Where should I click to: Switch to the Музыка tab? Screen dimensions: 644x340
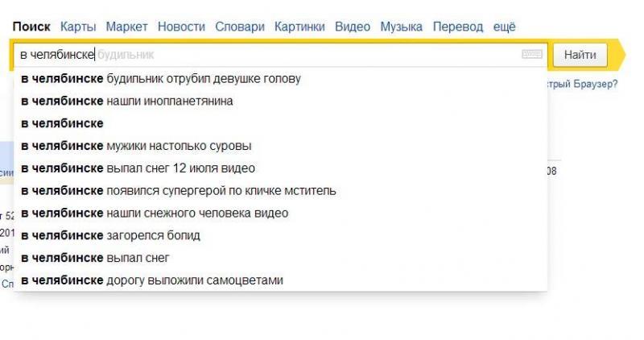[x=401, y=27]
